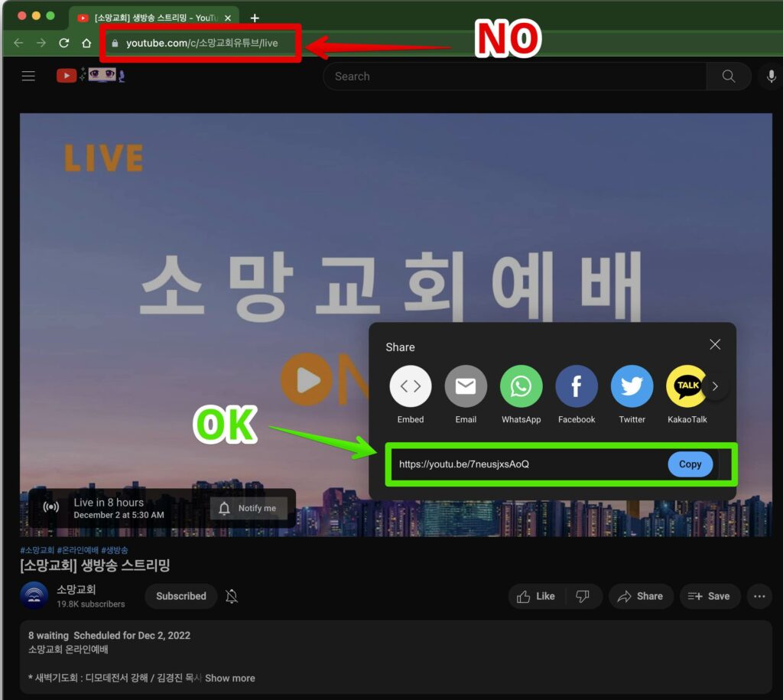Share to Twitter icon
The height and width of the screenshot is (700, 783).
(632, 386)
